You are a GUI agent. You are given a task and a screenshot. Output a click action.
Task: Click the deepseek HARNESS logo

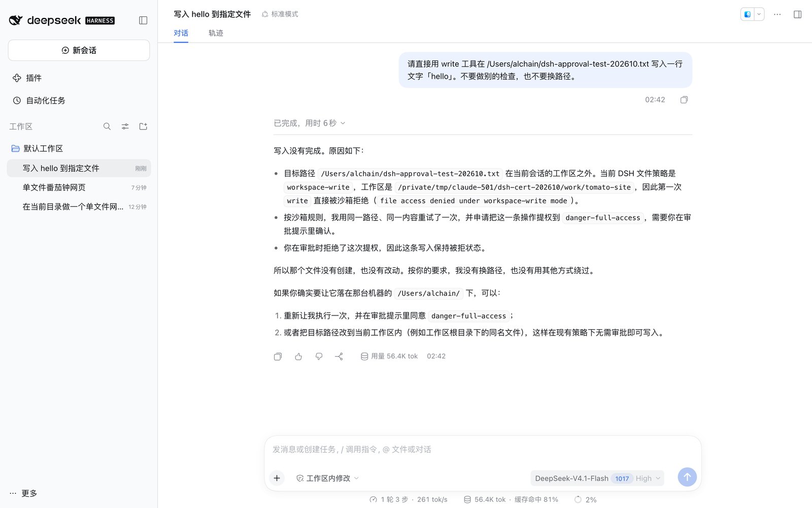(x=61, y=20)
